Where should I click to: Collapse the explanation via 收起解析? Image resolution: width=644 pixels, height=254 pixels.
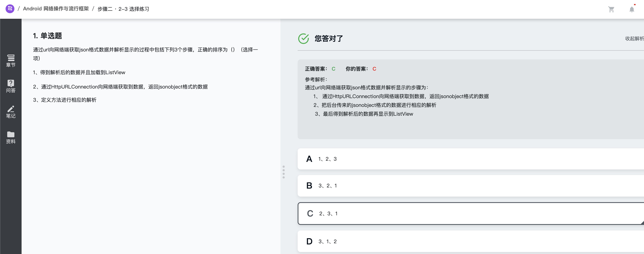point(634,38)
